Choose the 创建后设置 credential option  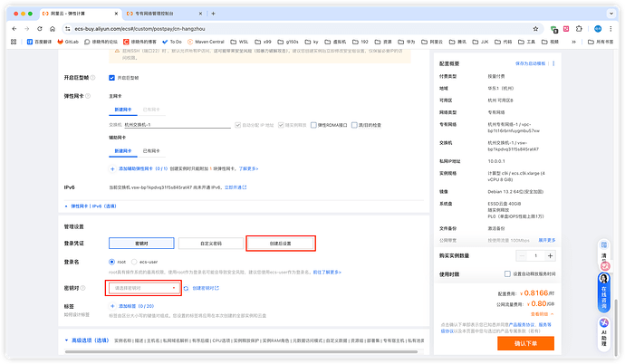pyautogui.click(x=280, y=243)
